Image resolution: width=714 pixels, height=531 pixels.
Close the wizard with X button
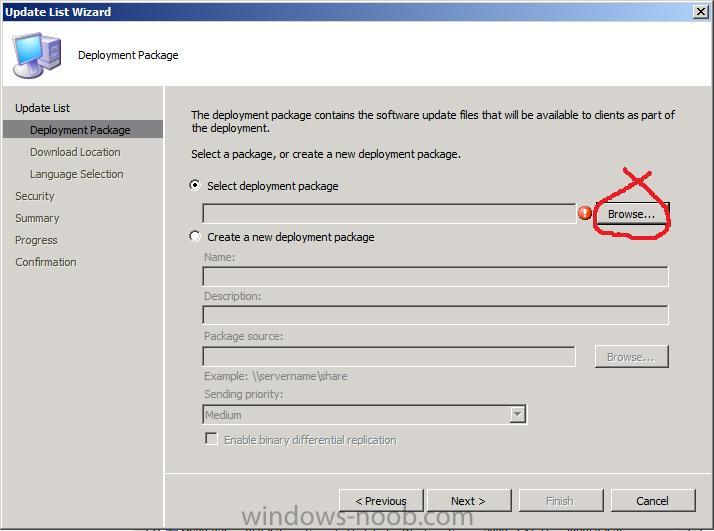701,11
